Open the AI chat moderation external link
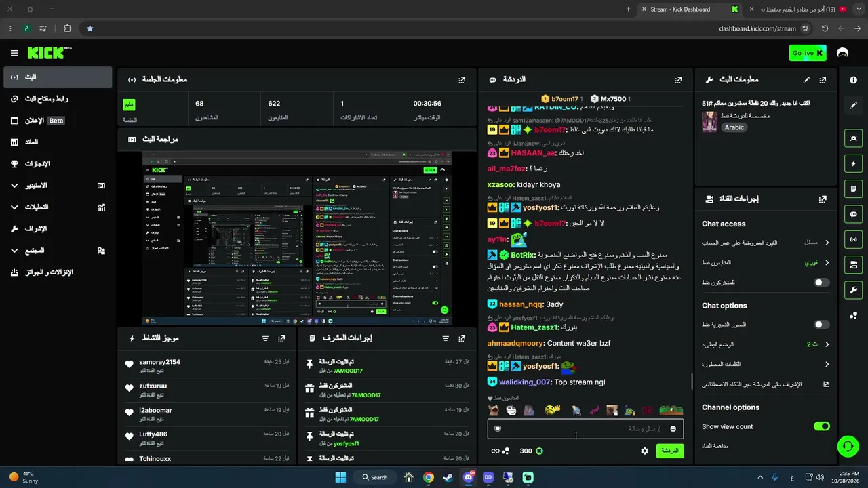The image size is (868, 488). tap(826, 384)
